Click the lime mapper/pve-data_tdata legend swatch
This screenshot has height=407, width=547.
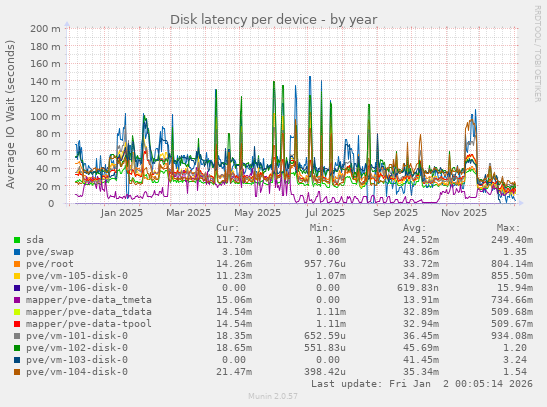[x=17, y=312]
